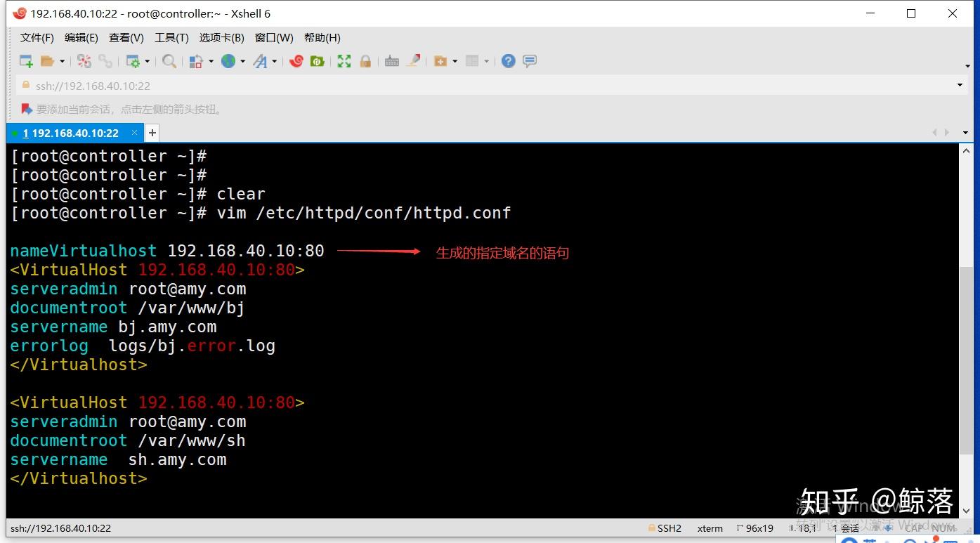This screenshot has height=543, width=980.
Task: Click the Xshell title bar app icon
Action: pos(19,13)
